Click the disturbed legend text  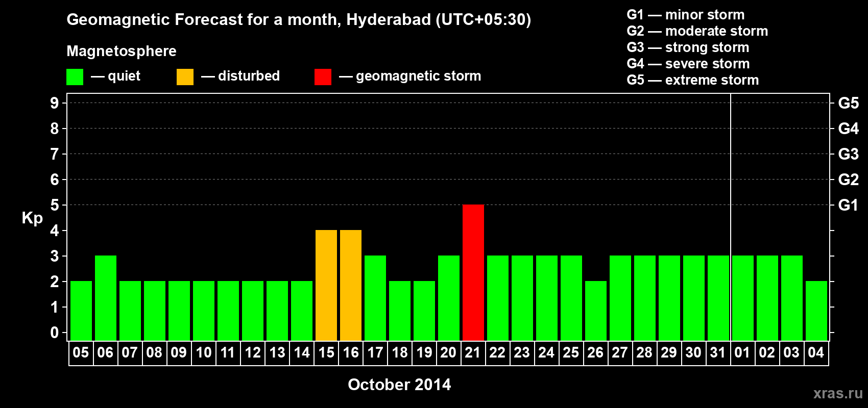click(249, 76)
